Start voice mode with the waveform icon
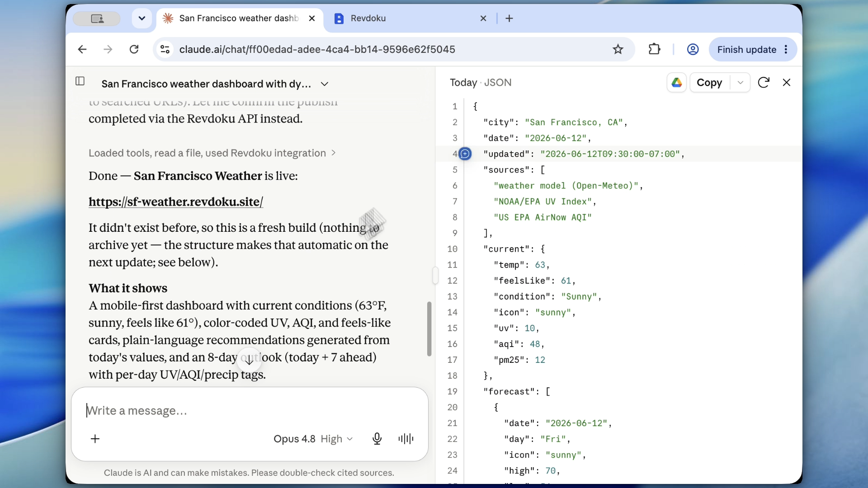Viewport: 868px width, 488px height. (x=406, y=439)
